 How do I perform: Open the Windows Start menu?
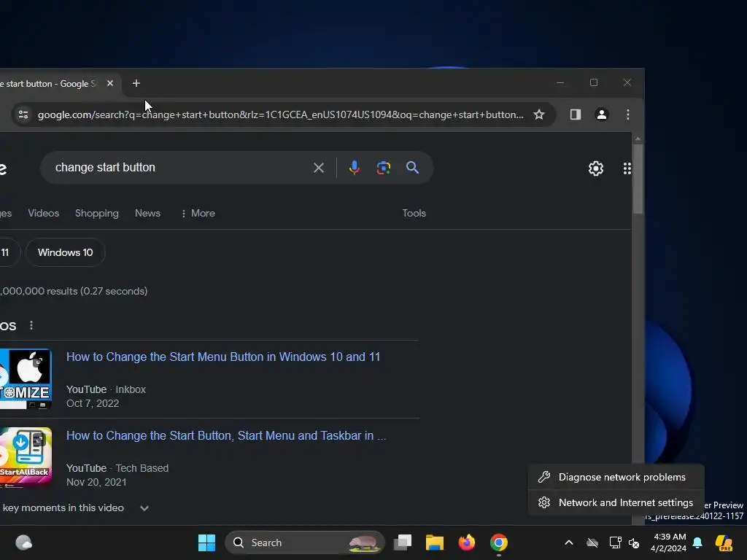coord(206,542)
